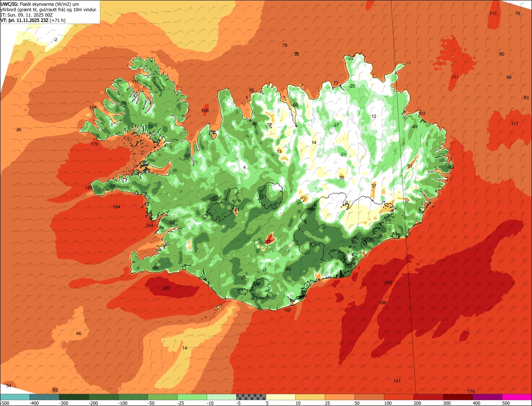The width and height of the screenshot is (532, 406).
Task: Click the map value 175 at the bottom right
Action: pyautogui.click(x=471, y=392)
